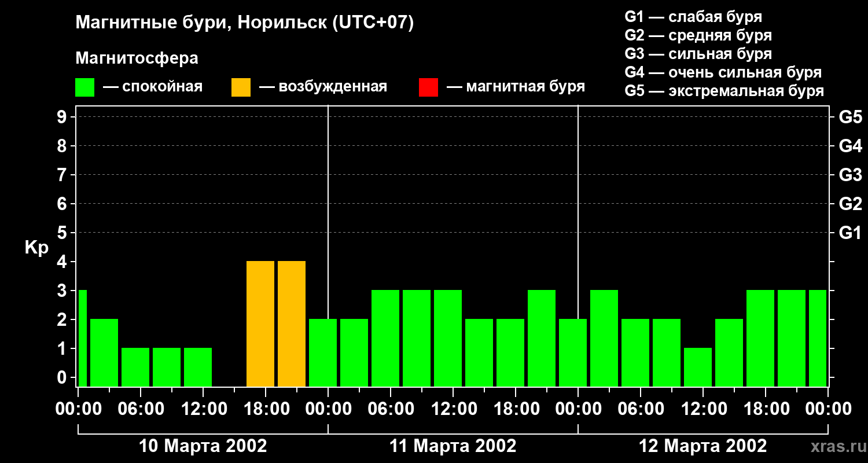Click the 'Магнитосфера' heading text
Viewport: 868px width, 463px height.
pyautogui.click(x=137, y=58)
